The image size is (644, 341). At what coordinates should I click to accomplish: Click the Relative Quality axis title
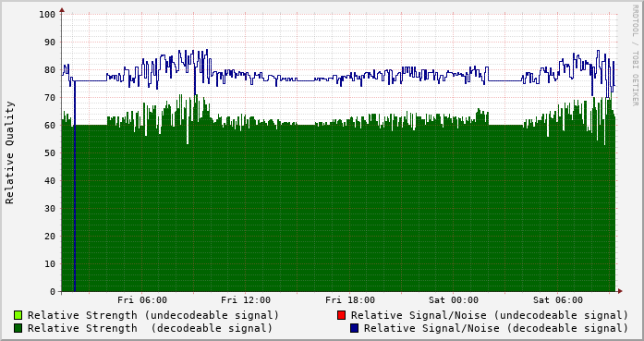point(9,152)
